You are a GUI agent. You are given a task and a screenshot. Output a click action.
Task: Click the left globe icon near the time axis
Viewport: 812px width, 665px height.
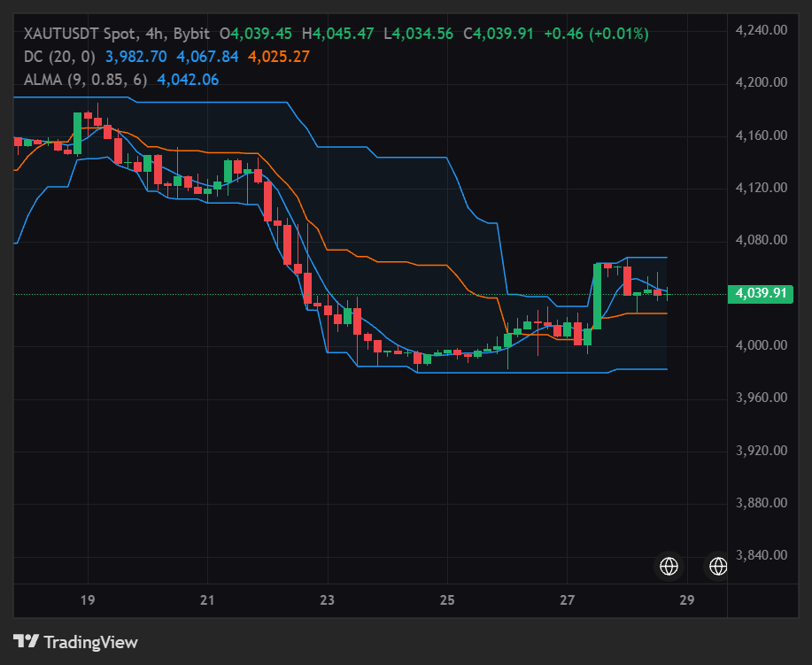pyautogui.click(x=669, y=566)
